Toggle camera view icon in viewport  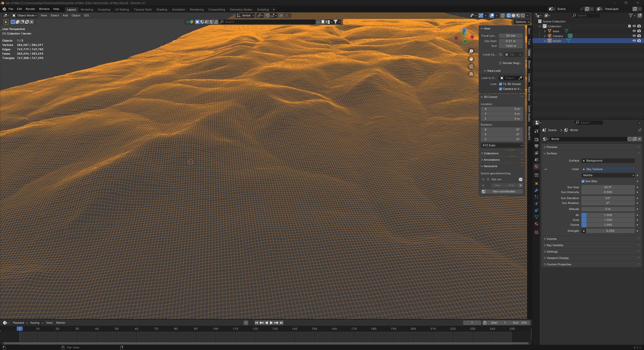click(x=471, y=66)
